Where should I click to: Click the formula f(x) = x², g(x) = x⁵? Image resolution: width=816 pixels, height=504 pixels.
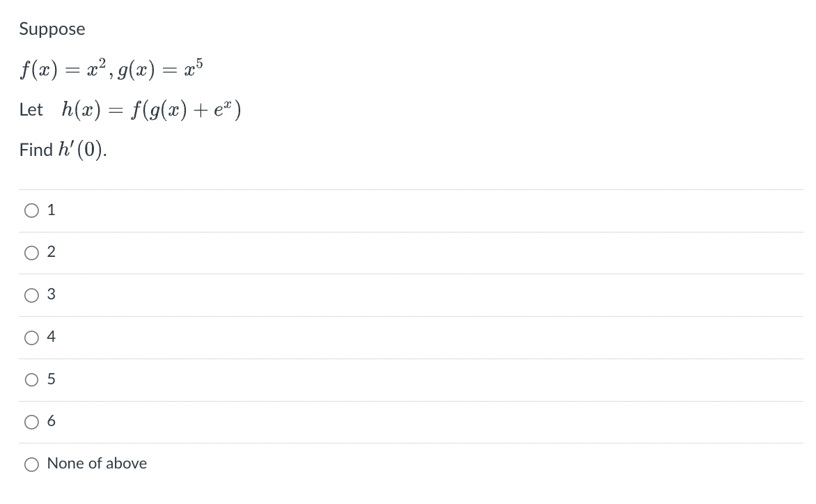(111, 68)
